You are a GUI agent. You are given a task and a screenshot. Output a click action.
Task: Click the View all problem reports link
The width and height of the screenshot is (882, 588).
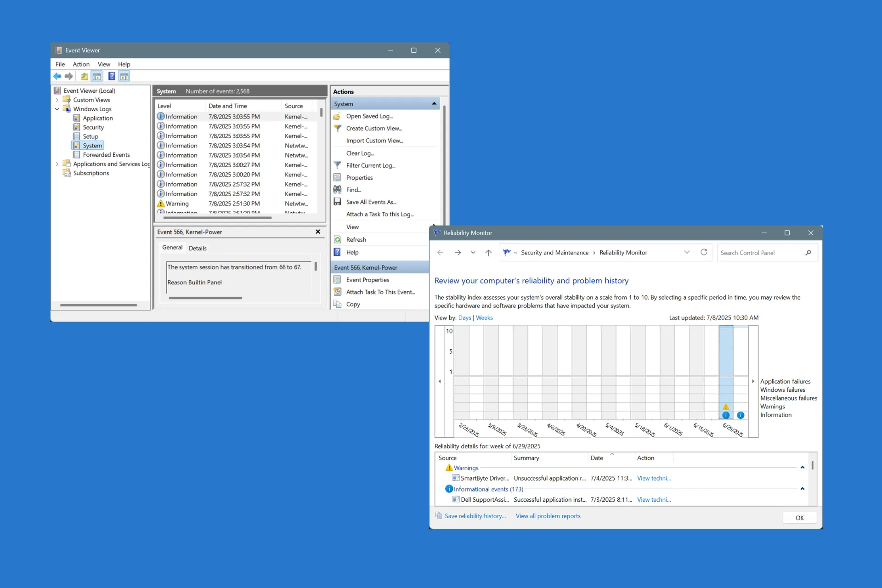[548, 516]
